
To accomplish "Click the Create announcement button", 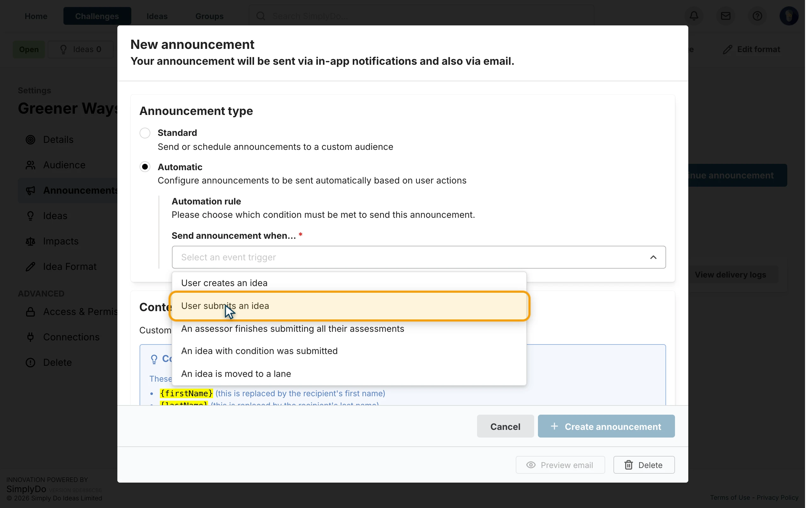I will click(606, 426).
